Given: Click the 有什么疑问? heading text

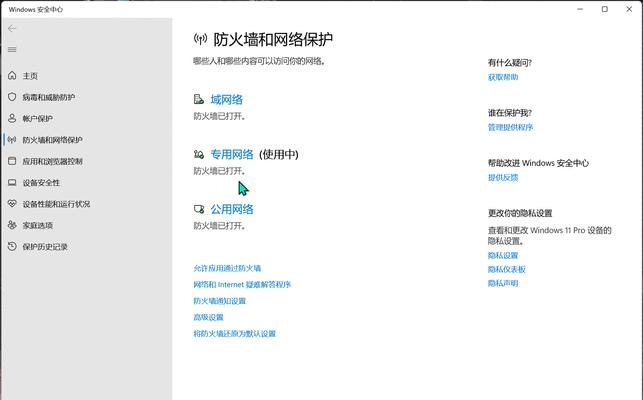Looking at the screenshot, I should click(x=510, y=63).
